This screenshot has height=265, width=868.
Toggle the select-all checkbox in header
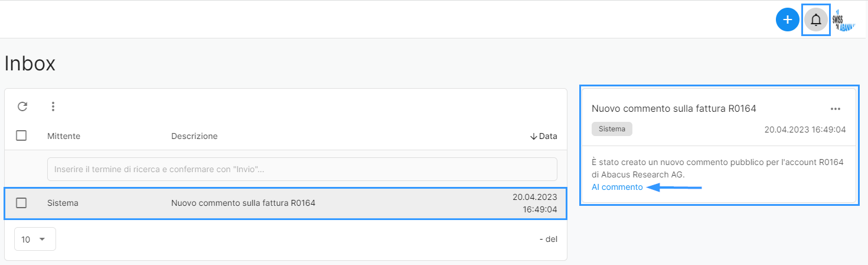[x=21, y=135]
